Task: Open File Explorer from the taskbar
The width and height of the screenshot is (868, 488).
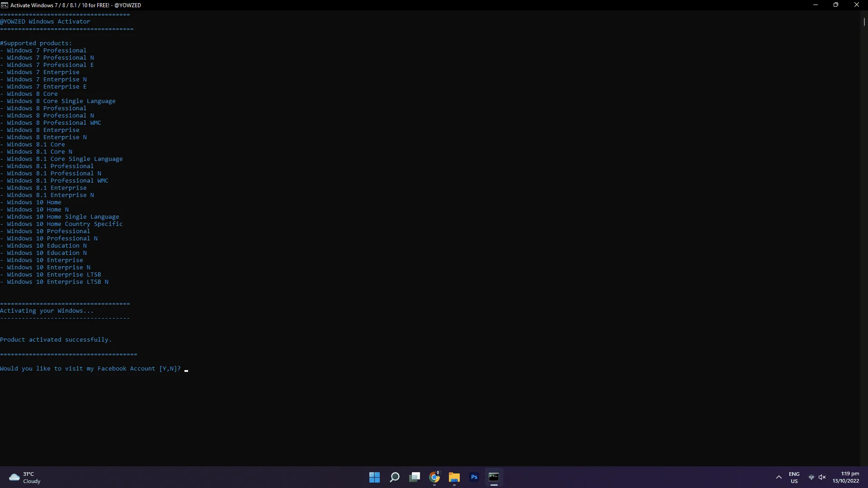Action: tap(454, 477)
